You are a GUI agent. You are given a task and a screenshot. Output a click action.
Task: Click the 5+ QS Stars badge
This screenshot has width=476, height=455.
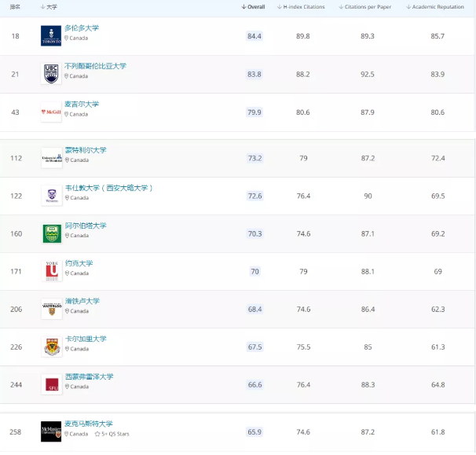click(112, 434)
